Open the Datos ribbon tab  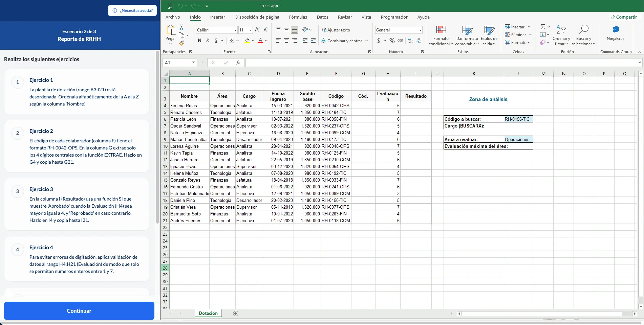[x=322, y=17]
